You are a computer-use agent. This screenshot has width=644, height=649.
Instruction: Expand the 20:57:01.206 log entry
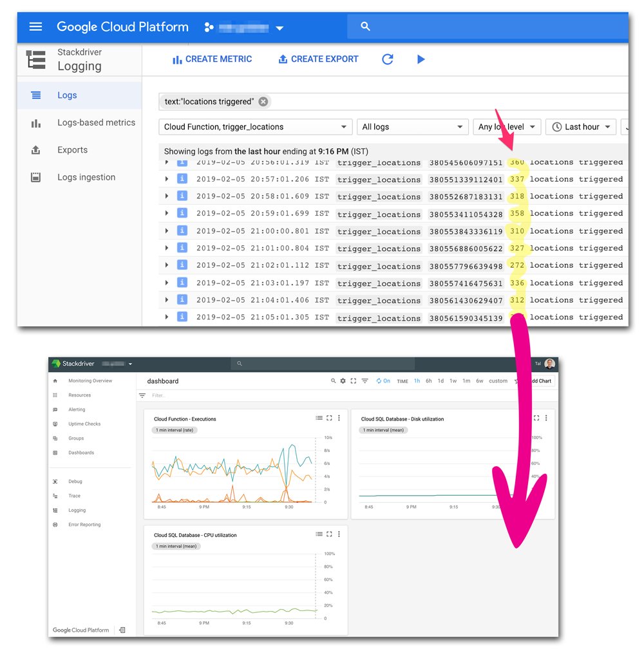pyautogui.click(x=167, y=179)
